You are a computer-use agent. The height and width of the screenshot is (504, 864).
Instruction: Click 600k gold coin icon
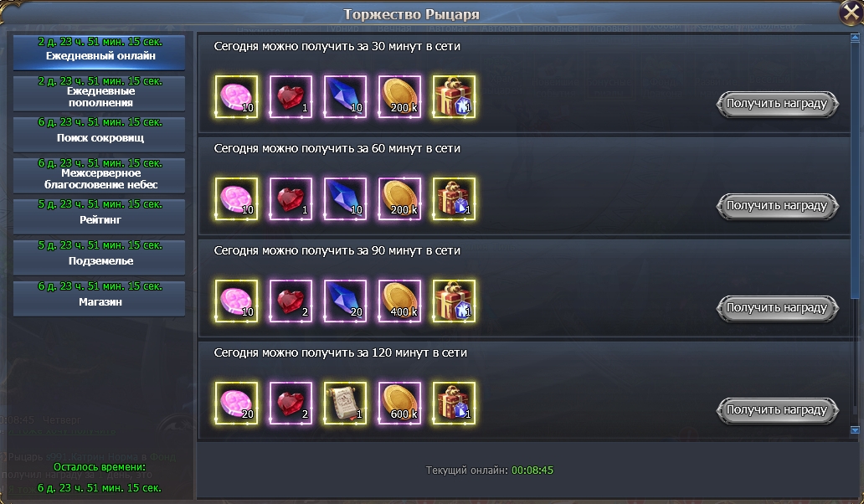click(399, 404)
